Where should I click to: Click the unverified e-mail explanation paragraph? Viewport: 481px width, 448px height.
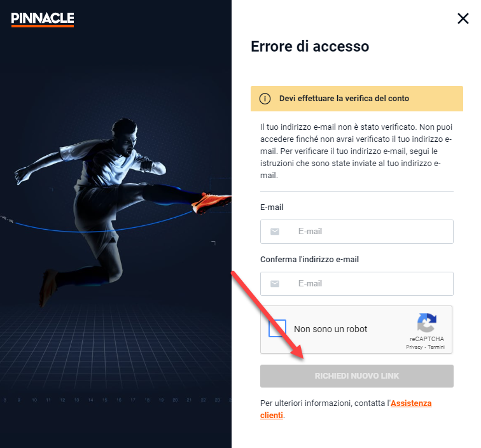pos(356,151)
